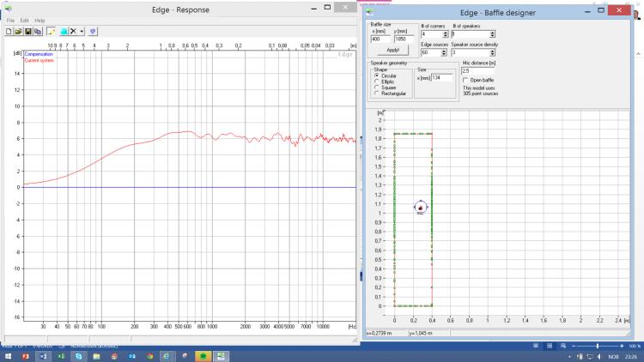Viewport: 644px width, 362px height.
Task: Open the File menu
Action: click(x=11, y=20)
